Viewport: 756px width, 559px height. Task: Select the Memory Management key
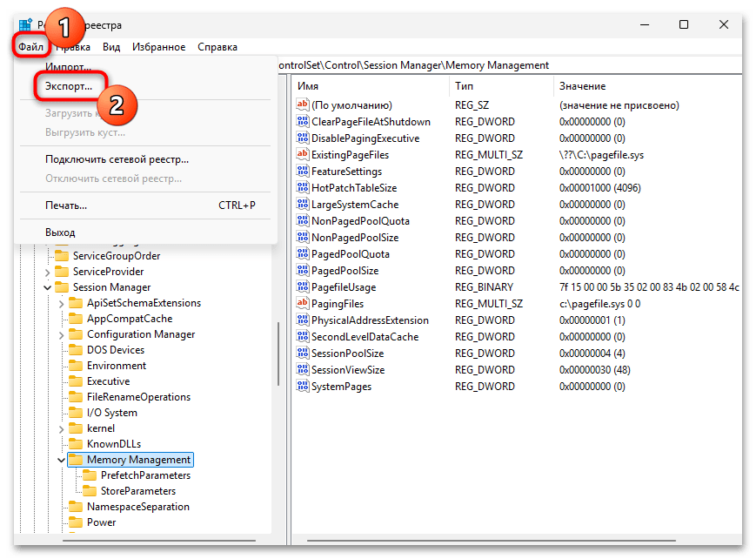point(139,460)
